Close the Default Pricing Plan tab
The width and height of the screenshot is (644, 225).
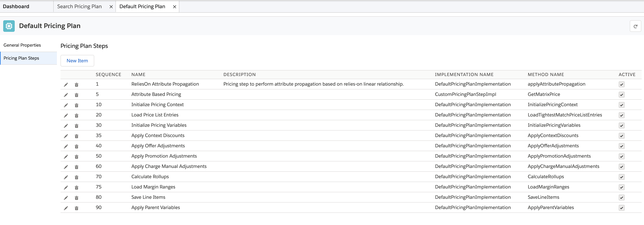(174, 7)
